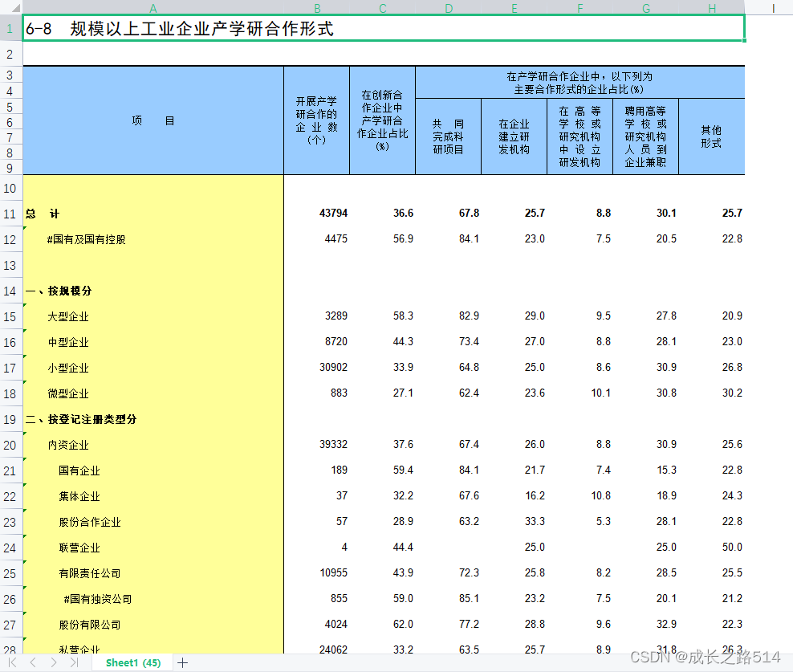Viewport: 793px width, 672px height.
Task: Select '一、按规模分' section label
Action: (153, 291)
